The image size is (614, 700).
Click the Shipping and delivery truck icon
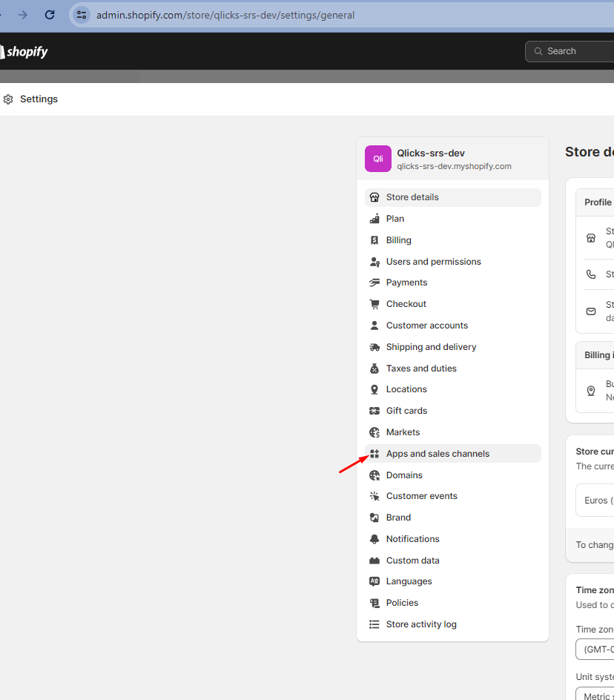tap(374, 347)
